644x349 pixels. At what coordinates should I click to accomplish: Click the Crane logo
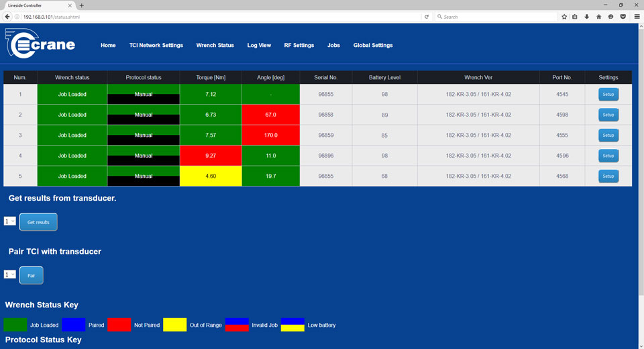41,45
